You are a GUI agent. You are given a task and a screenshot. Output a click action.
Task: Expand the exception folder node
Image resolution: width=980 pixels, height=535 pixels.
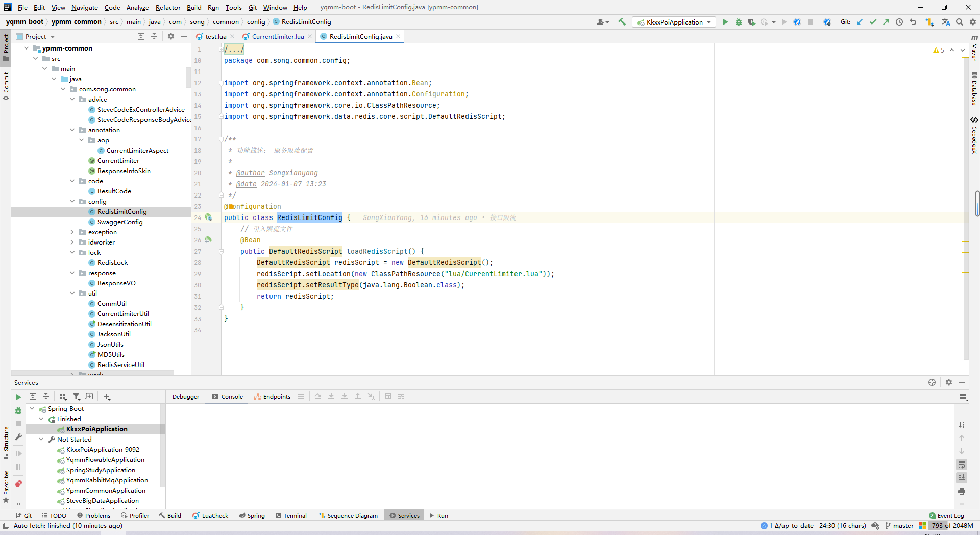click(x=72, y=232)
